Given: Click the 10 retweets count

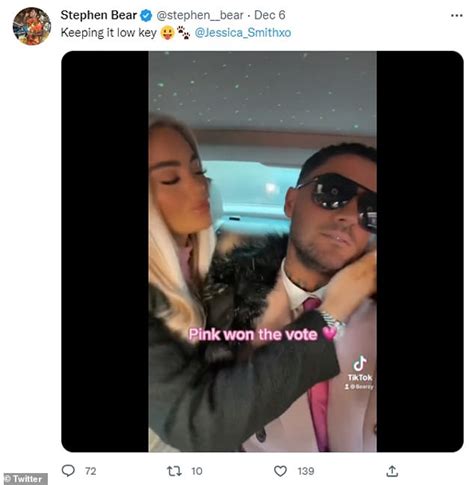Looking at the screenshot, I should coord(197,471).
